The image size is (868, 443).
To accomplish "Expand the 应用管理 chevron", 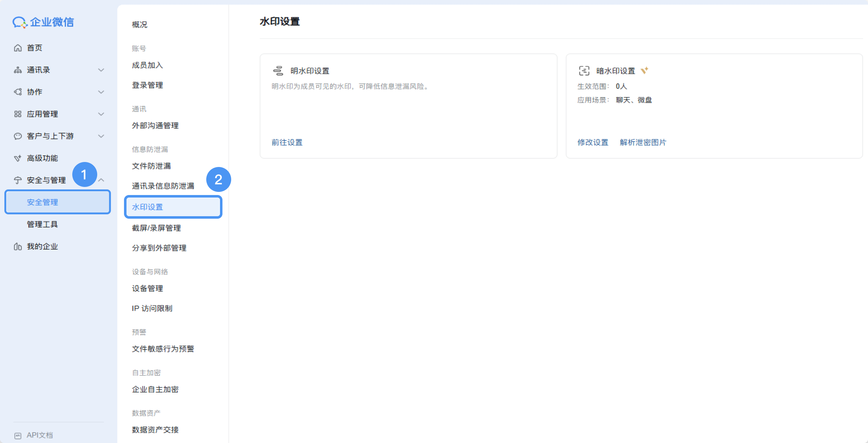I will (x=101, y=114).
